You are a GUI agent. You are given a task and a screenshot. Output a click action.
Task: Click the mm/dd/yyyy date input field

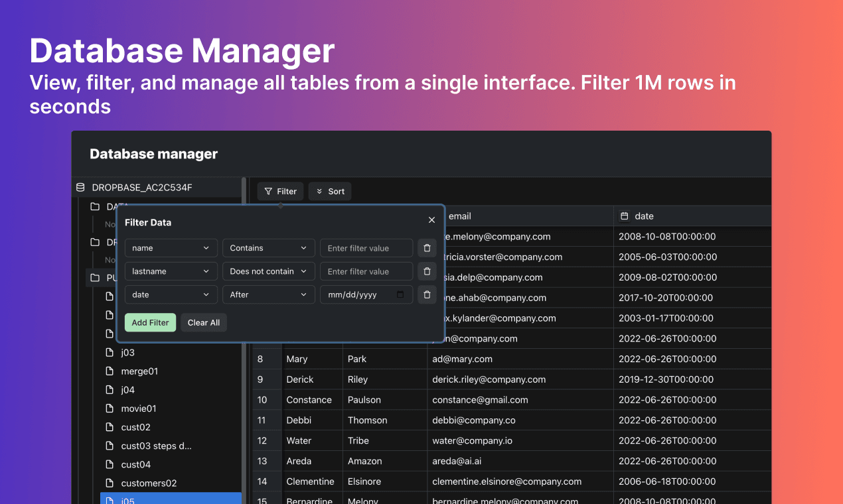click(366, 294)
